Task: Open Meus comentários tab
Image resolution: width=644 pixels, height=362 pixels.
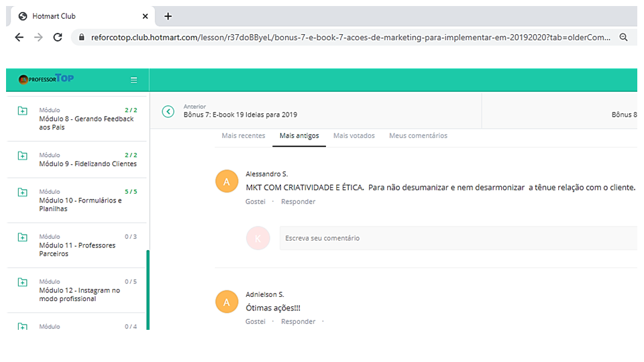Action: click(418, 136)
